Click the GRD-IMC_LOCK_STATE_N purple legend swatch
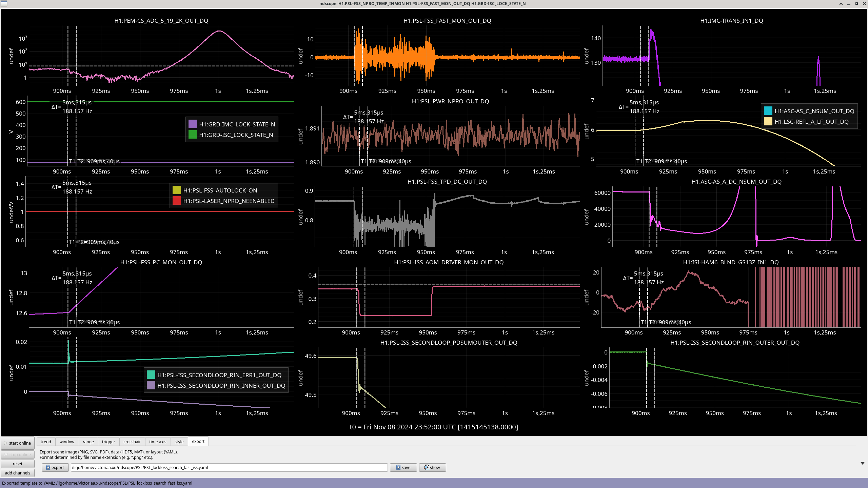 193,124
